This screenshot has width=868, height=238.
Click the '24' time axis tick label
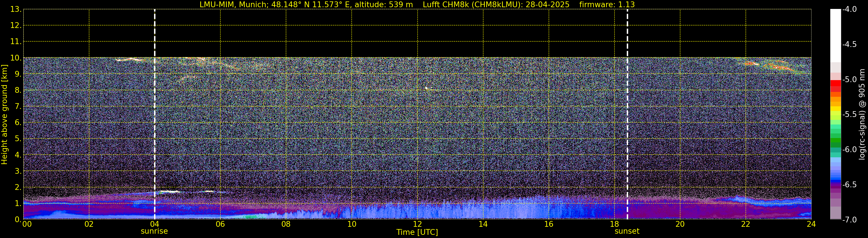811,224
